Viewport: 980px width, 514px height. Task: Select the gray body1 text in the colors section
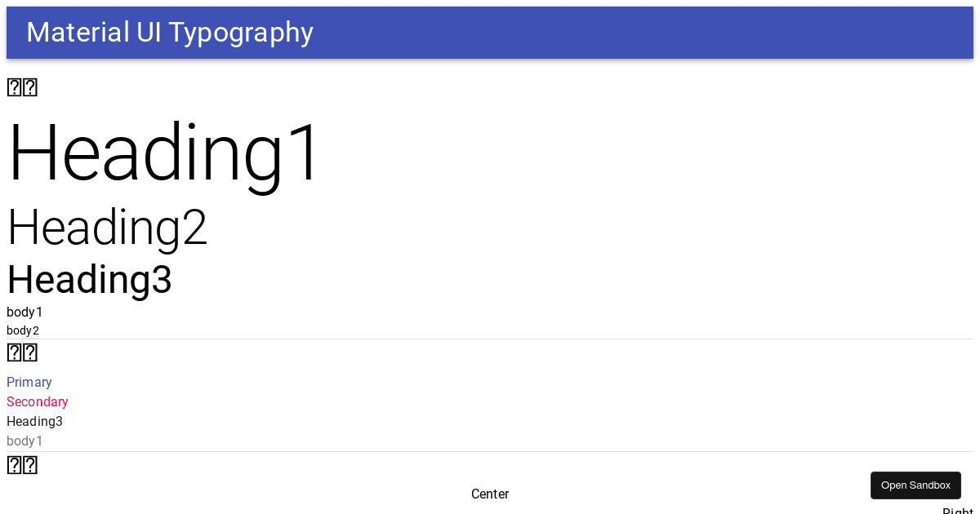point(24,441)
